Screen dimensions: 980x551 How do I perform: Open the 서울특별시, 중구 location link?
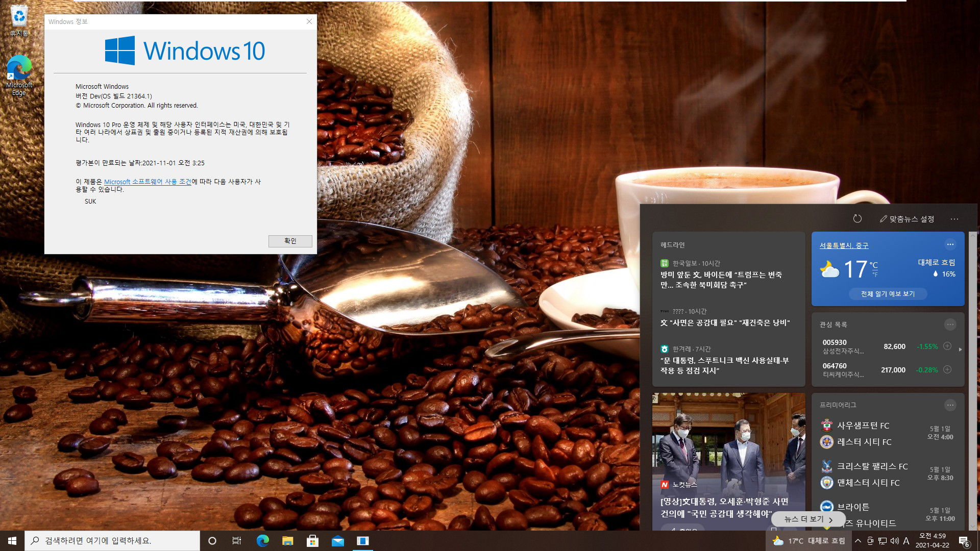(x=844, y=245)
